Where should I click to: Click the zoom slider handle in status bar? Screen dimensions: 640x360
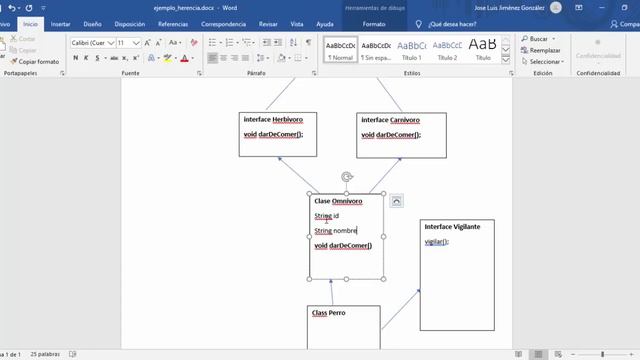[602, 354]
